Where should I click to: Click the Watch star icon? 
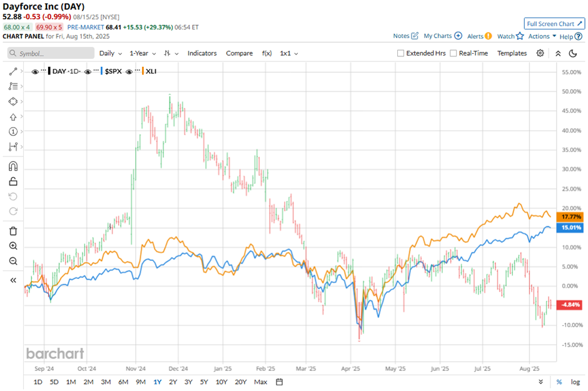[520, 36]
